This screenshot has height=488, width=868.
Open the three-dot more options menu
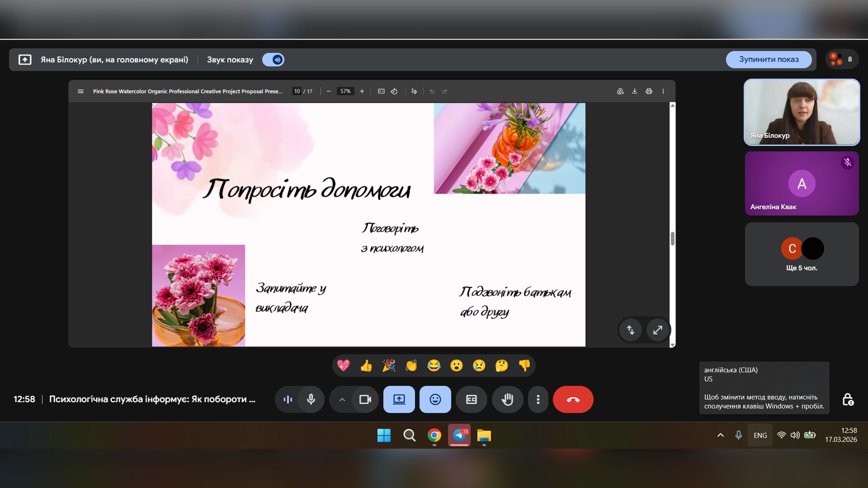(x=538, y=399)
